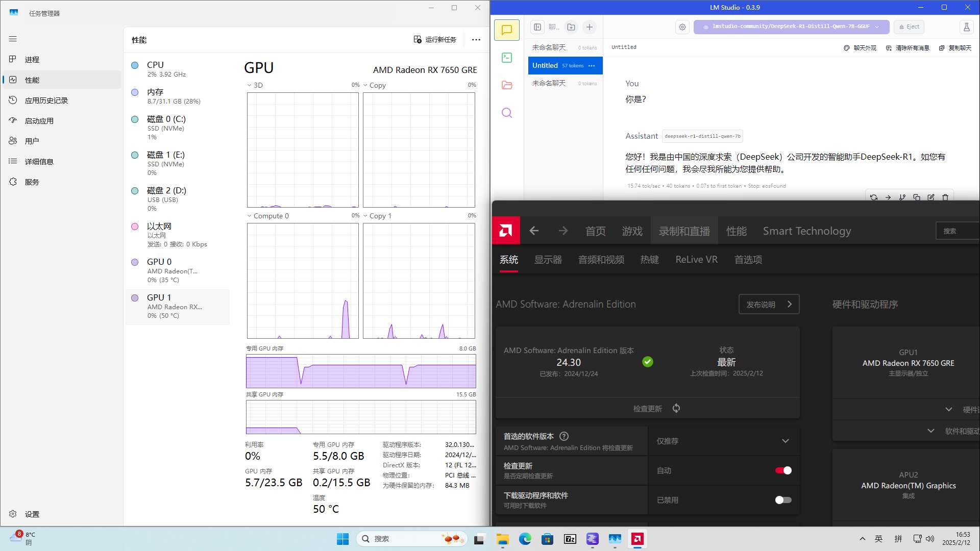The width and height of the screenshot is (980, 551).
Task: Toggle Task Manager hamburger navigation
Action: pyautogui.click(x=13, y=39)
